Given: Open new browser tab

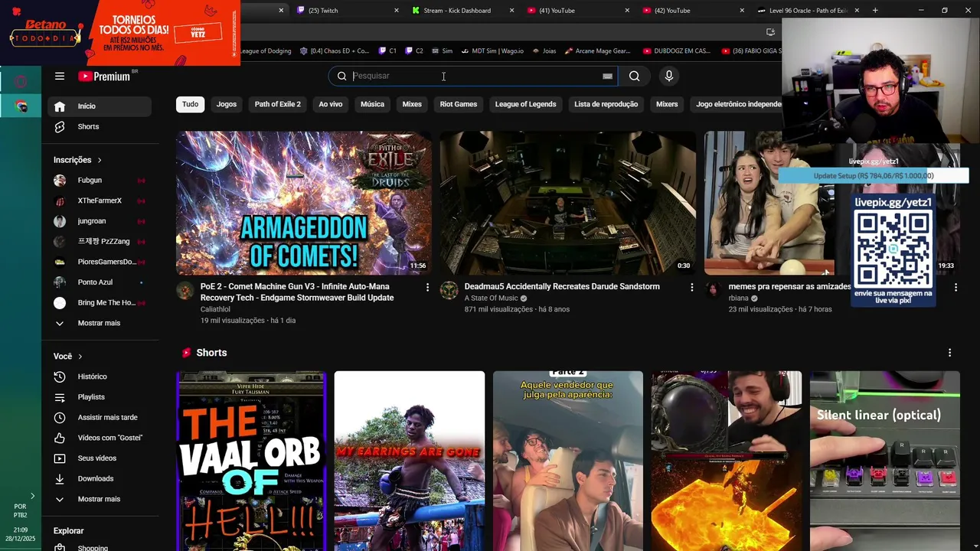Looking at the screenshot, I should coord(875,10).
